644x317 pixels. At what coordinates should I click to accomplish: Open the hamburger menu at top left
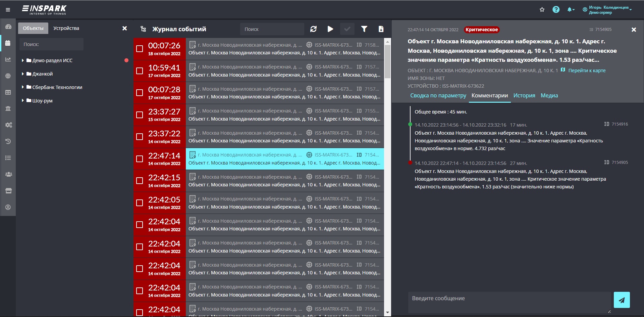8,10
